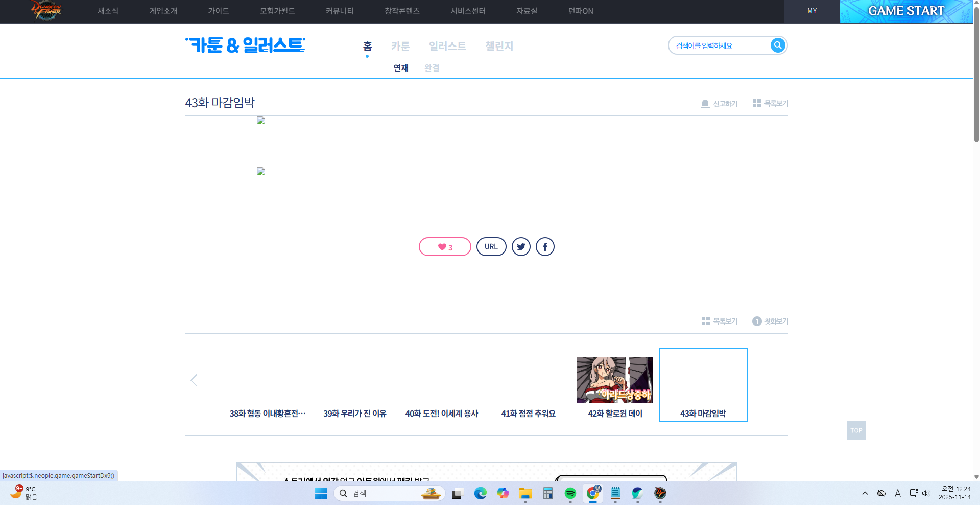Screen dimensions: 980x505
Task: Show previous episodes with left arrow
Action: click(x=194, y=380)
